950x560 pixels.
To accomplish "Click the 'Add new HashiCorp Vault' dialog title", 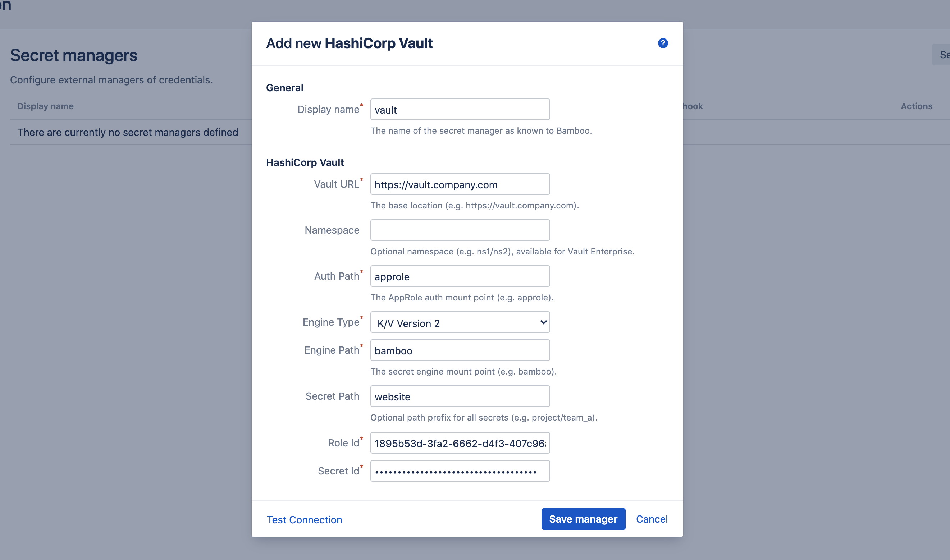I will [x=349, y=43].
